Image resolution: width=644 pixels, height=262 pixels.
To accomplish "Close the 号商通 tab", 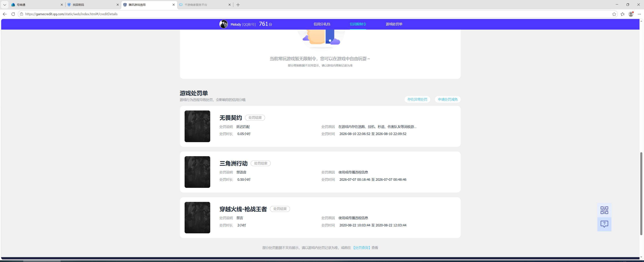I will pos(62,5).
